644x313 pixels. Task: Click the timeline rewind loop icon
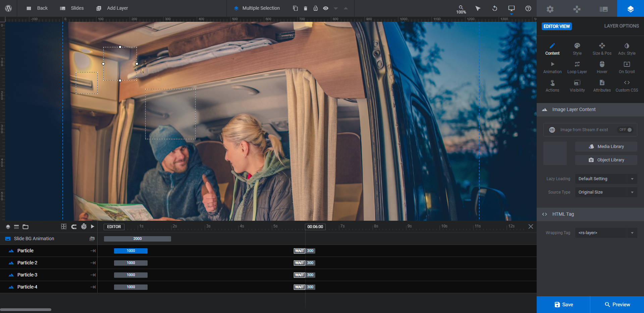(74, 227)
